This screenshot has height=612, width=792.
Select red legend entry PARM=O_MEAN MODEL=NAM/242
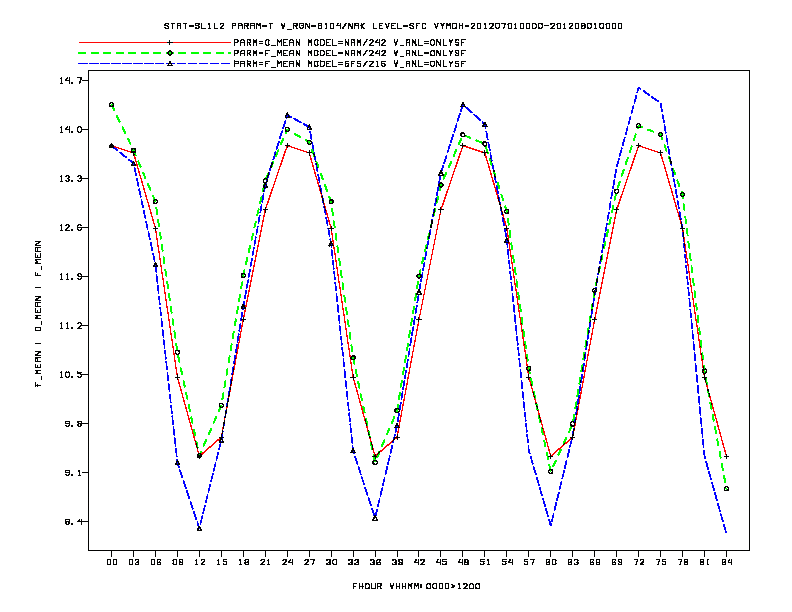pos(350,43)
